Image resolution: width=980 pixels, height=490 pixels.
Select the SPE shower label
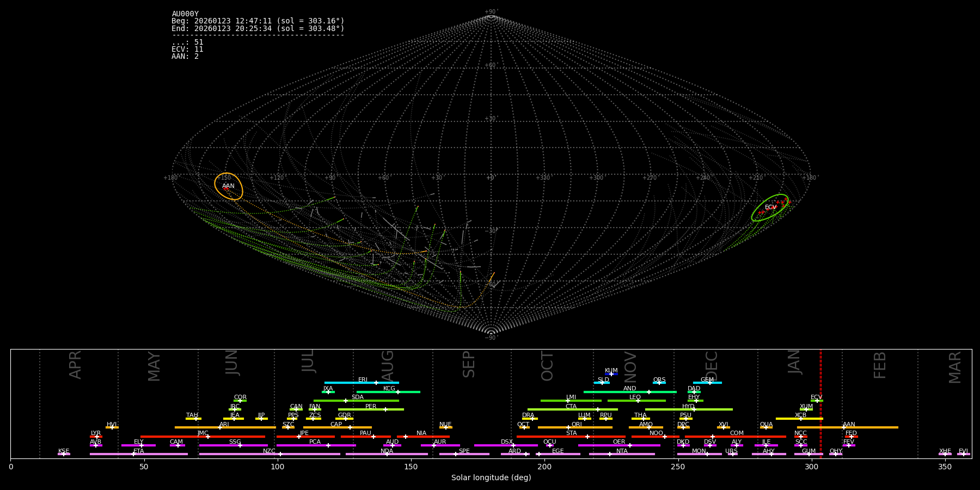point(464,451)
